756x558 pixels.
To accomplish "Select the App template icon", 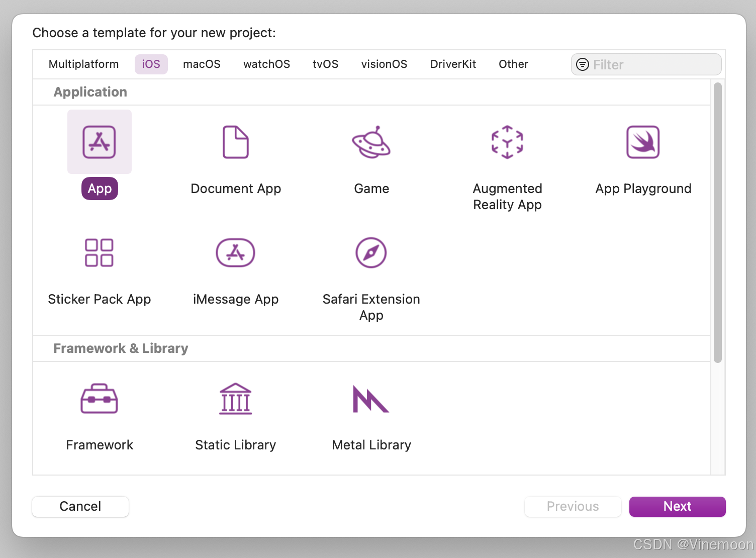I will [x=100, y=142].
